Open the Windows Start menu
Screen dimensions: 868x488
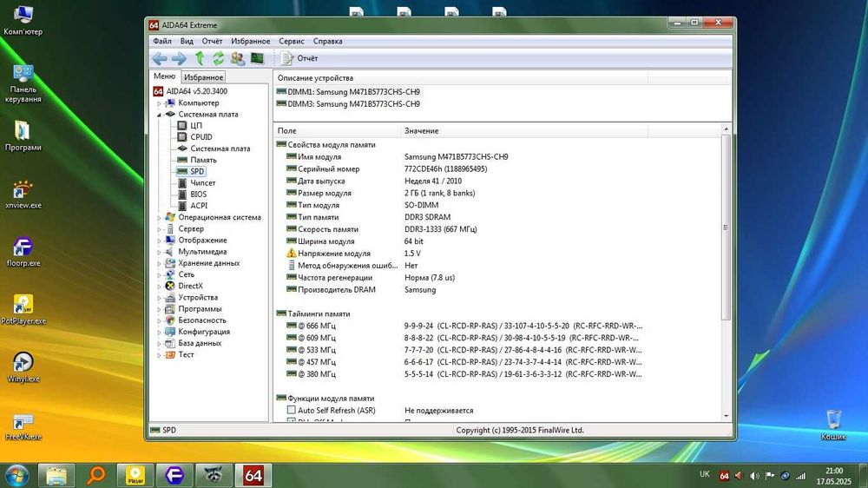[x=16, y=475]
